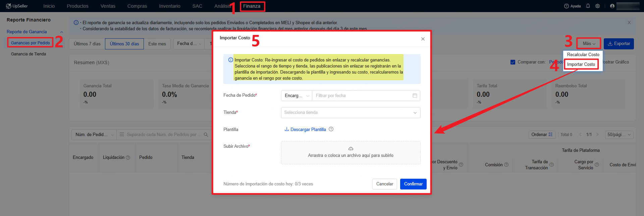
Task: Go to the next results page arrow
Action: pos(597,134)
